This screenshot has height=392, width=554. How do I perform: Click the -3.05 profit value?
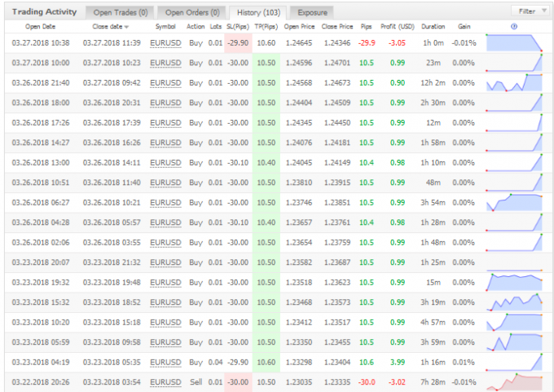397,43
